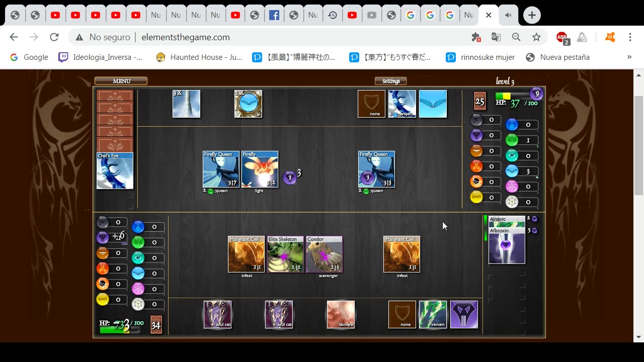Click the boneyard permanent card
This screenshot has height=362, width=644.
pos(341,315)
